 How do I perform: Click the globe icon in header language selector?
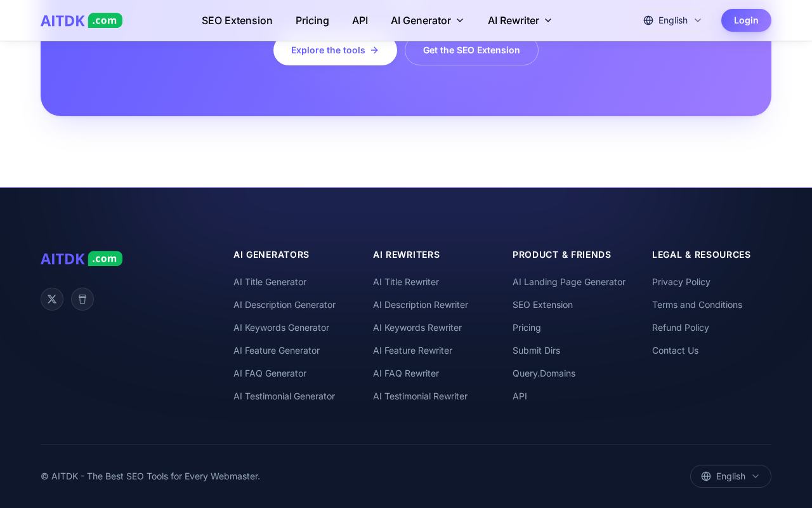pyautogui.click(x=648, y=20)
